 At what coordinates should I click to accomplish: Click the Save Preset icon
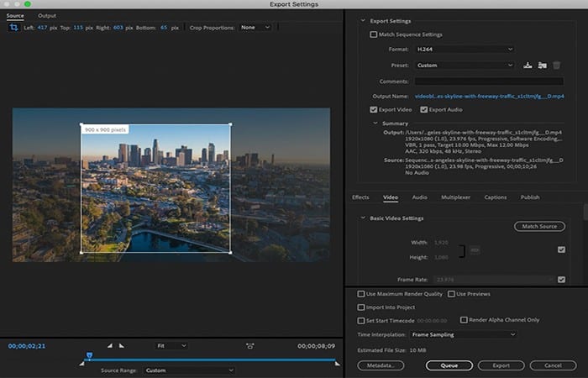pyautogui.click(x=528, y=66)
